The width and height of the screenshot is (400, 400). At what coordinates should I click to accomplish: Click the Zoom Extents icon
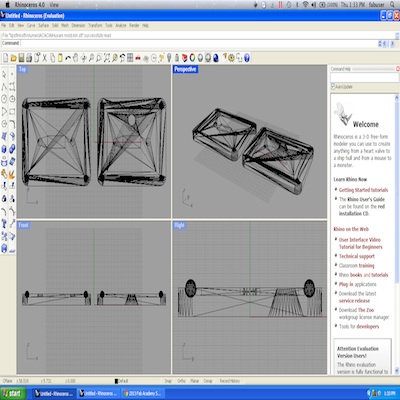(x=107, y=58)
